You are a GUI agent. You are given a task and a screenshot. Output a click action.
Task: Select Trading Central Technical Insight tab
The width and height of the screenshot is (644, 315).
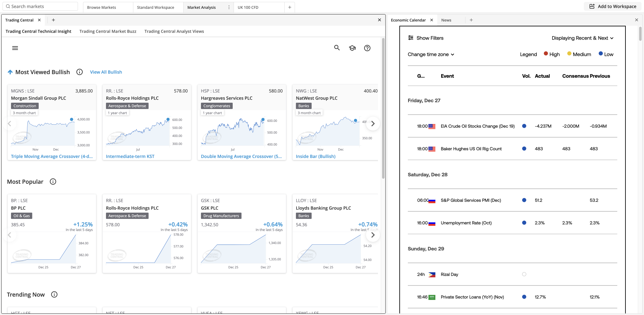pos(38,31)
